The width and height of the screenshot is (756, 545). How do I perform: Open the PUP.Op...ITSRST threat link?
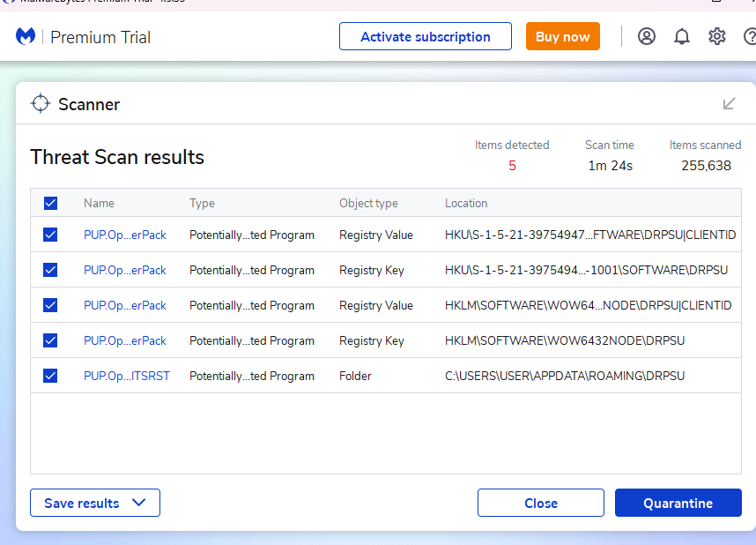127,376
